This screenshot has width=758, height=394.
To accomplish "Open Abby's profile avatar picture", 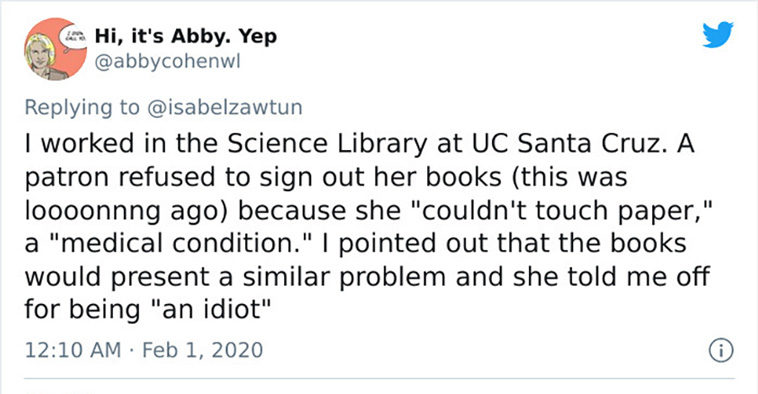I will 56,49.
